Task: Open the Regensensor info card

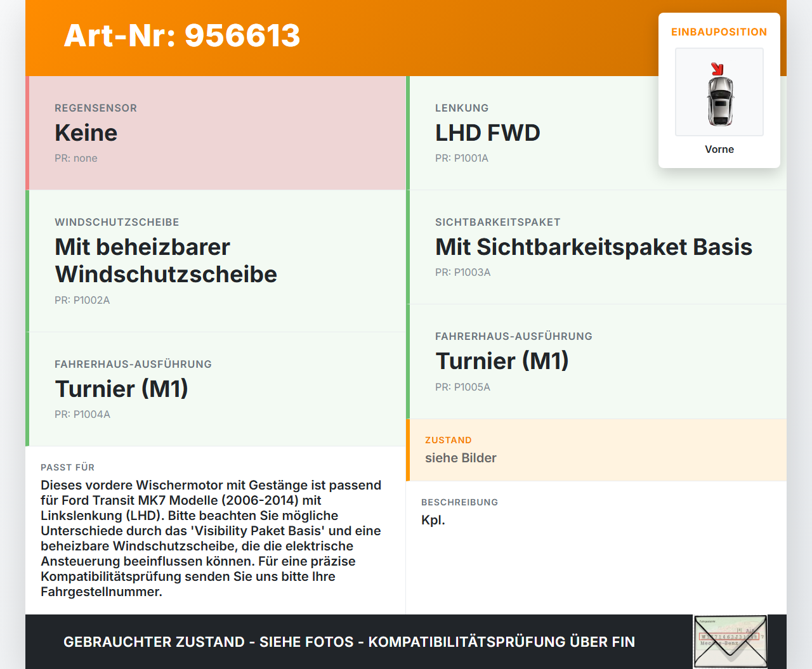Action: pyautogui.click(x=216, y=133)
